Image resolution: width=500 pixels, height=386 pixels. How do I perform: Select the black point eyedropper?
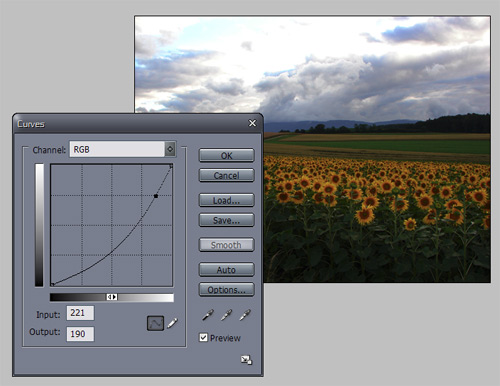[208, 315]
